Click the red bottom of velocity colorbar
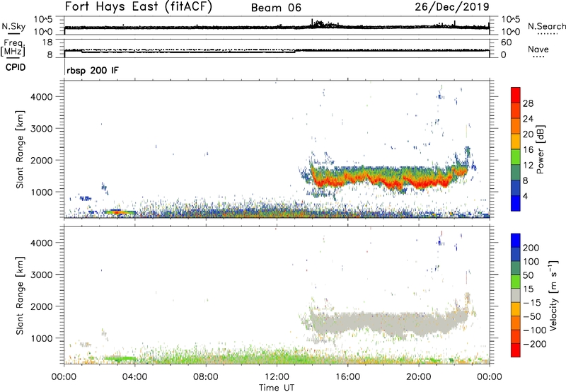566x392 pixels. [516, 350]
